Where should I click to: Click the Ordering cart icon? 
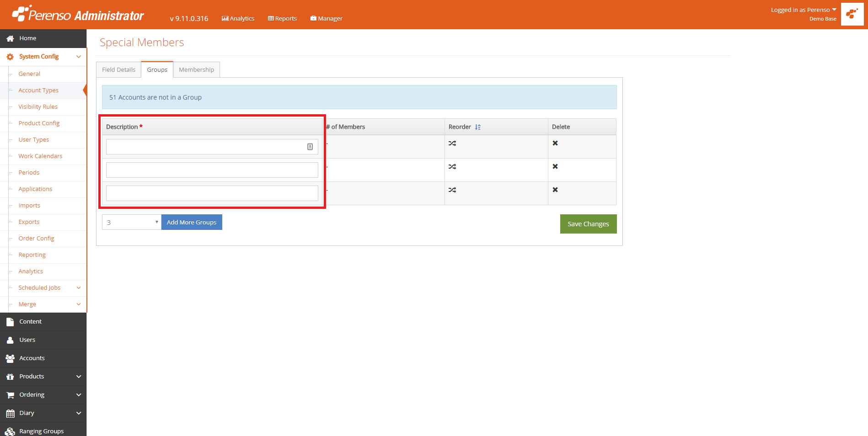coord(10,395)
